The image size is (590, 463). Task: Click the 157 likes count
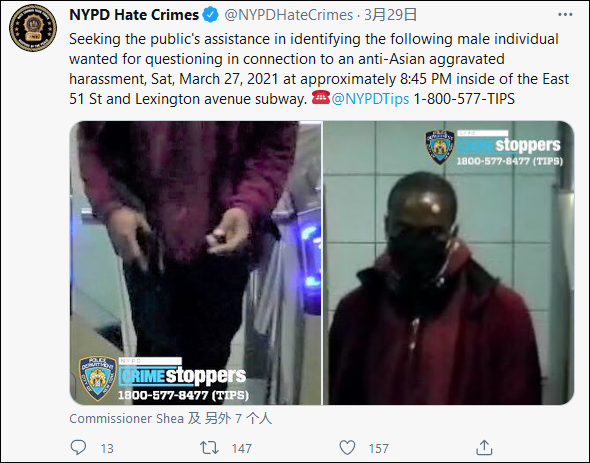[379, 448]
